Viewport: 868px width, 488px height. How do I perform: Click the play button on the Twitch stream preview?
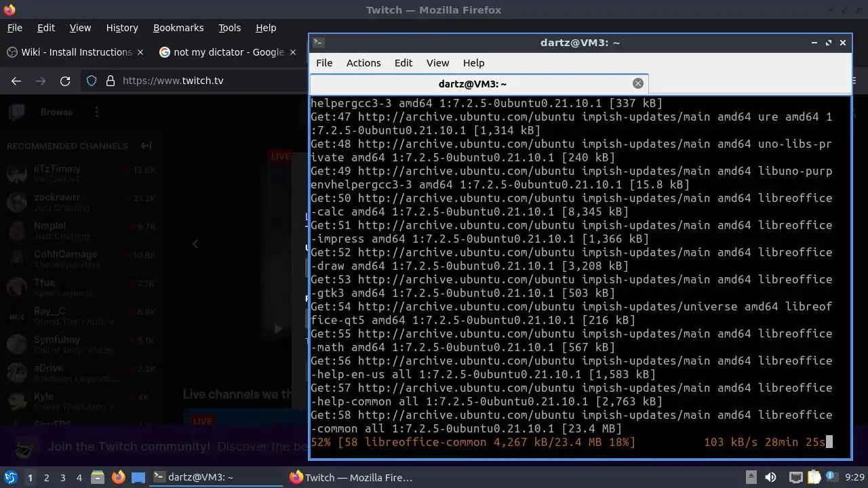pos(277,329)
